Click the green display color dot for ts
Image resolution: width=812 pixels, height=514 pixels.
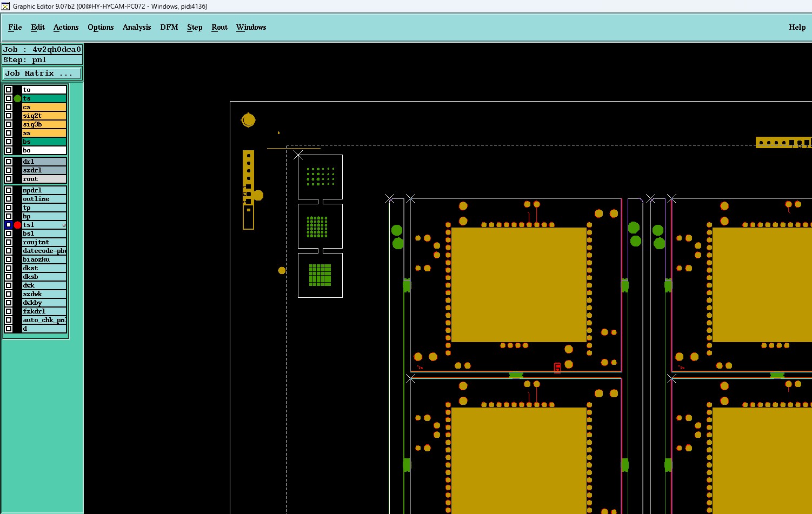(x=17, y=98)
